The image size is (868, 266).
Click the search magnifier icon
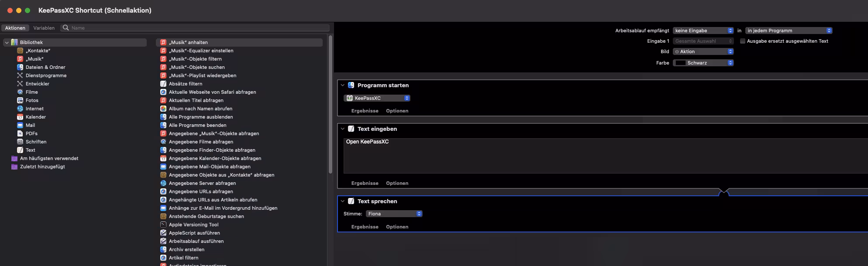pyautogui.click(x=66, y=28)
